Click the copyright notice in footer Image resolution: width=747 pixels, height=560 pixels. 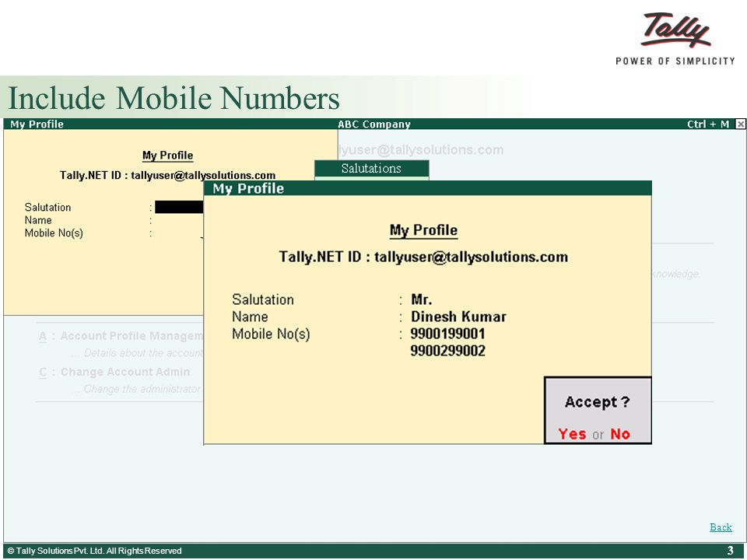coord(94,551)
